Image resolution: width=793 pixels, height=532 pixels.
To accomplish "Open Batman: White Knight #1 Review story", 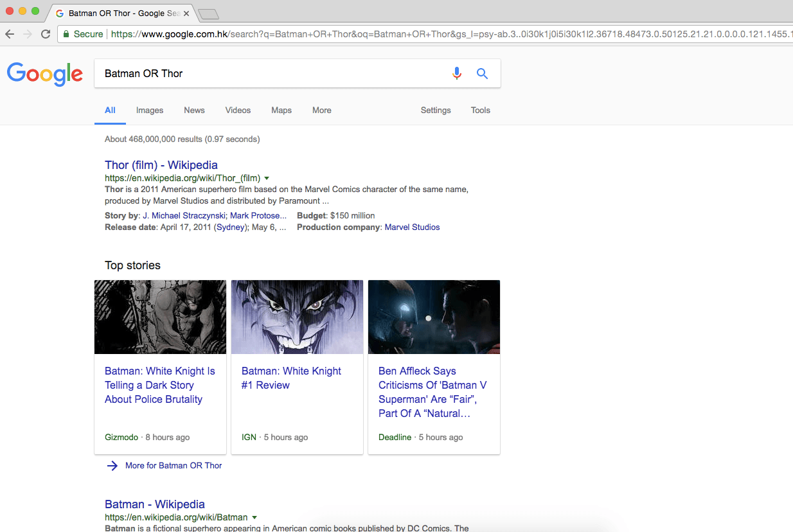I will click(x=291, y=378).
